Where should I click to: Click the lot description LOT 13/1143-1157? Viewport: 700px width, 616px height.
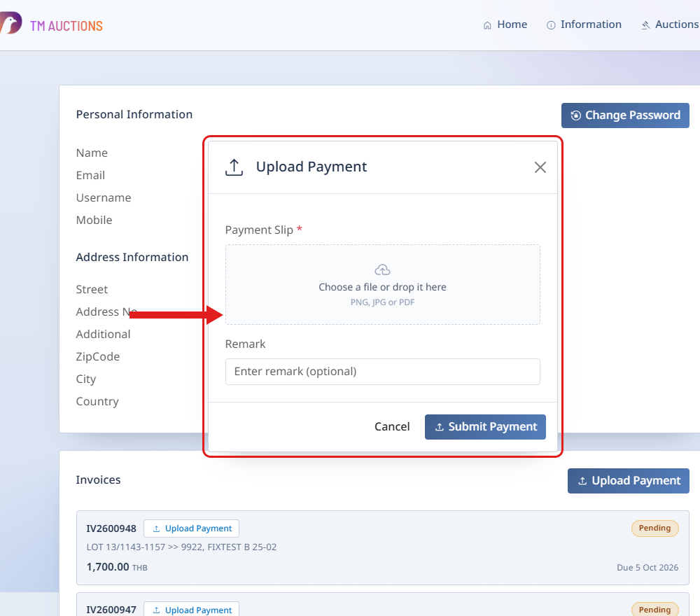pos(181,547)
